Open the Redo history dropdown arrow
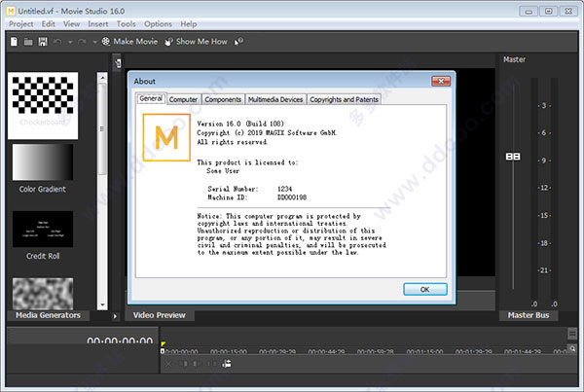The width and height of the screenshot is (584, 392). click(x=94, y=42)
